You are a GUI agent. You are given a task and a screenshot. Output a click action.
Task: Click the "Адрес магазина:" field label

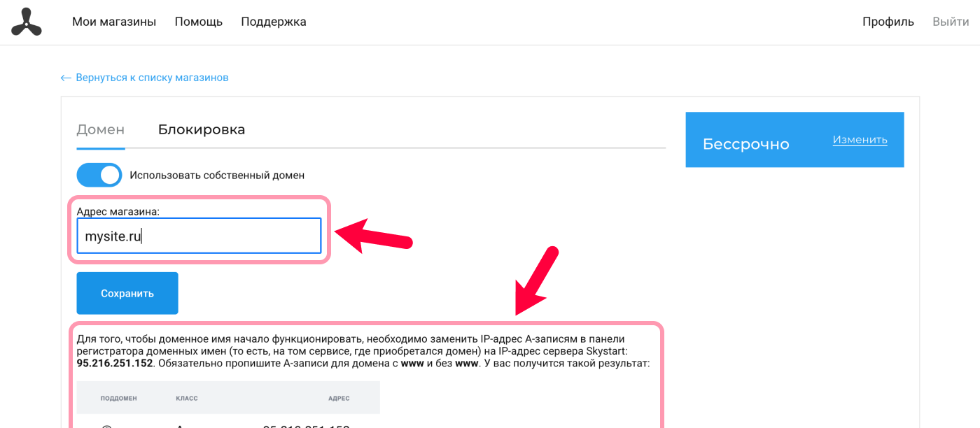118,211
